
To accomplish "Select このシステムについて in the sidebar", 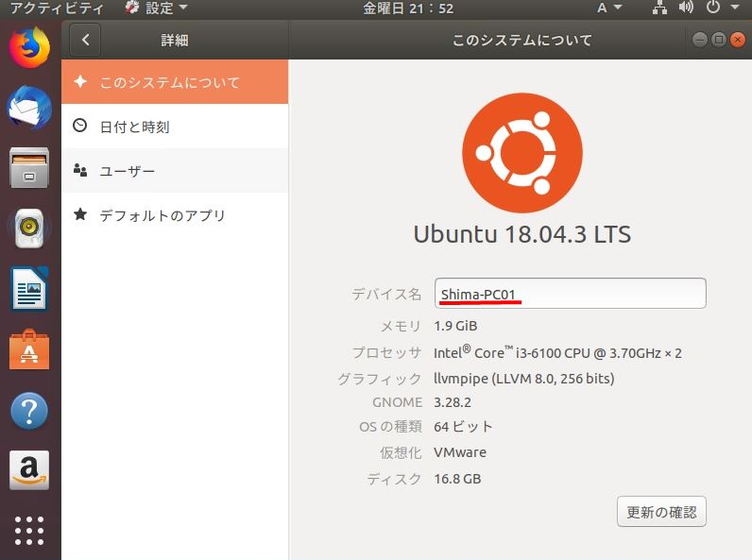I will pos(175,82).
